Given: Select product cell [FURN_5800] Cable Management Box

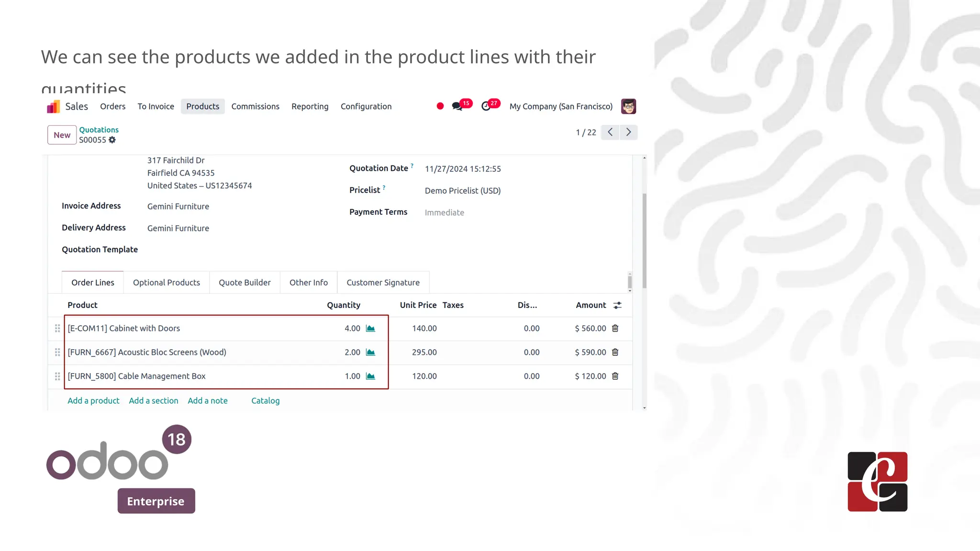Looking at the screenshot, I should 136,376.
